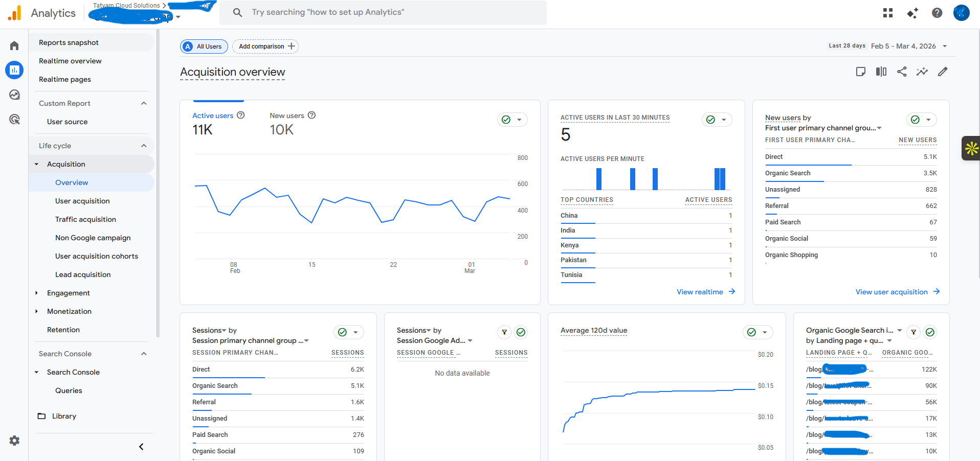Screen dimensions: 980x461
Task: Open the Home page icon
Action: click(14, 45)
